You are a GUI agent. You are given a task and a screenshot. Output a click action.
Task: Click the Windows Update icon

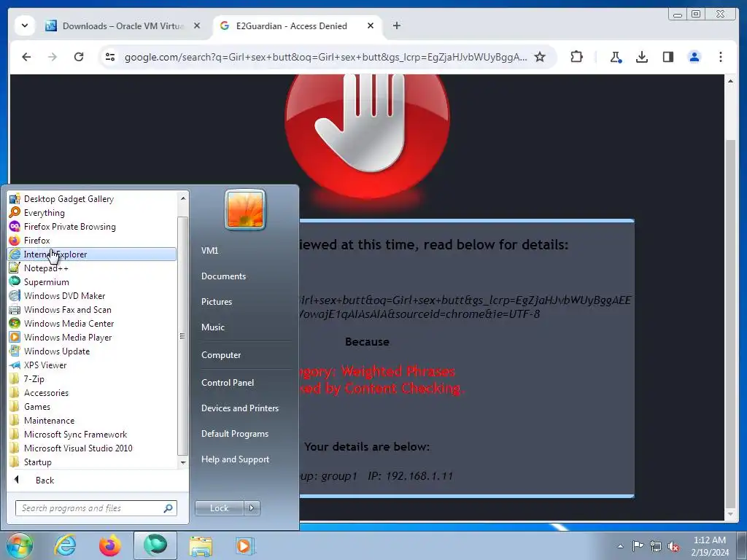(x=15, y=351)
